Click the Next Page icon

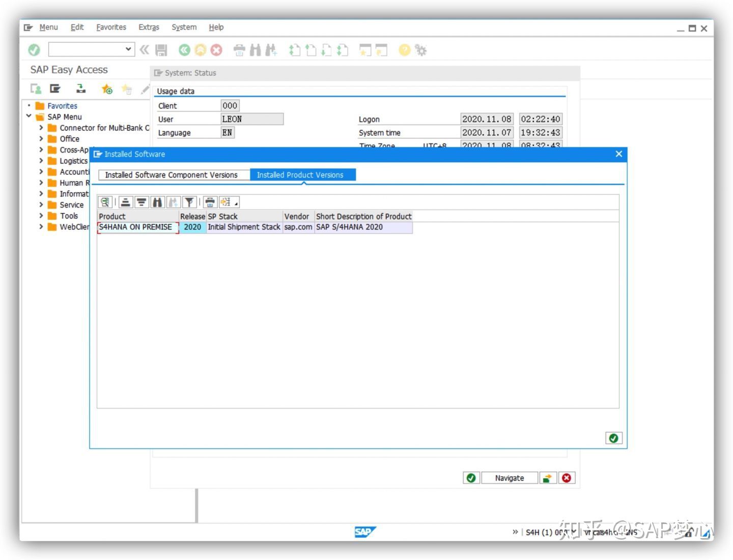(326, 50)
